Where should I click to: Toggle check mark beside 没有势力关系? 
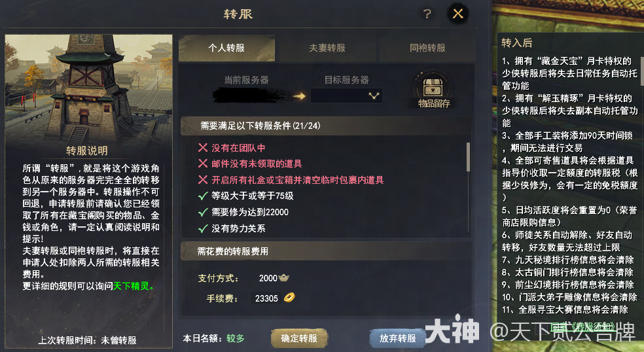[203, 228]
